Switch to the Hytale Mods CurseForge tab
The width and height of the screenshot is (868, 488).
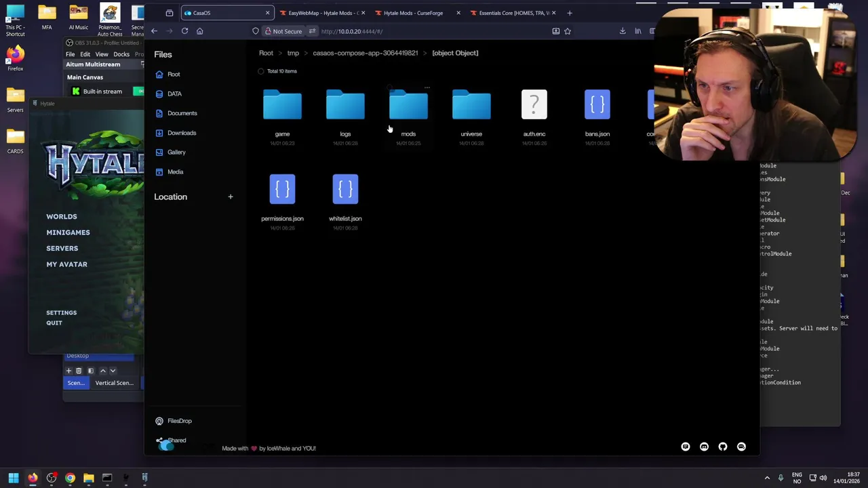[418, 13]
